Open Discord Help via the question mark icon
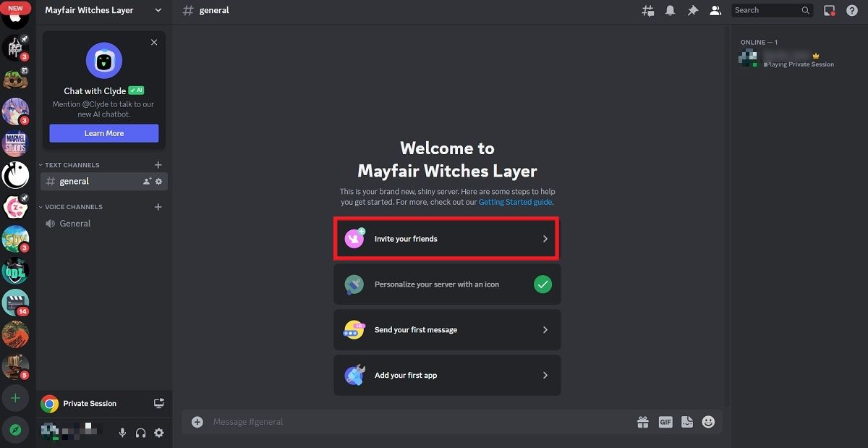Screen dimensions: 868x448 pos(852,10)
